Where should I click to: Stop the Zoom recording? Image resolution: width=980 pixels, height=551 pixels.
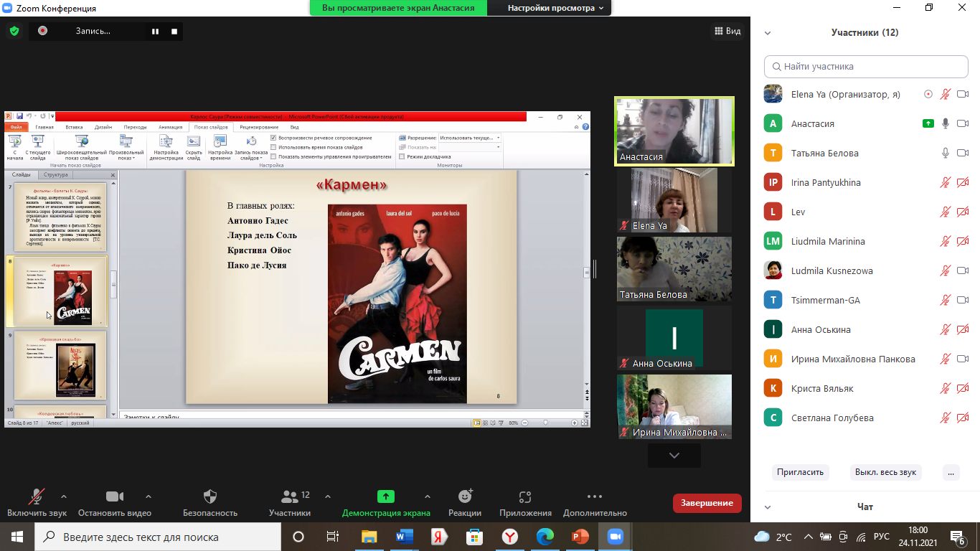coord(174,32)
